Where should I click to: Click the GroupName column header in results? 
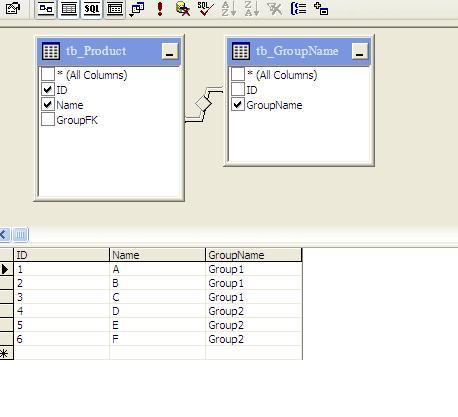253,255
